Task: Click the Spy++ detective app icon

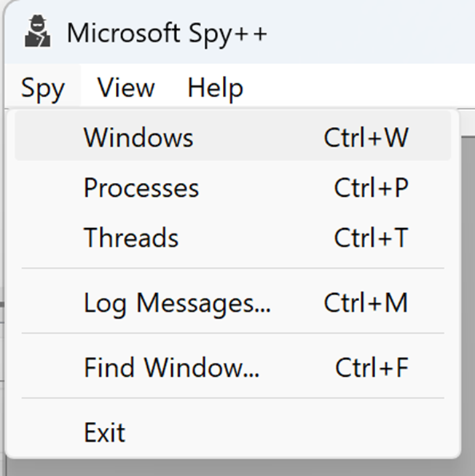Action: [x=36, y=32]
